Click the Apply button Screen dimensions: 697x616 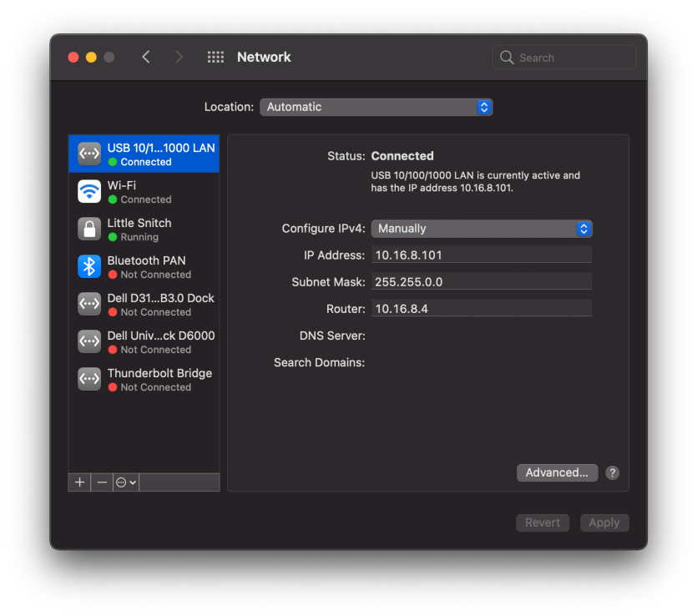tap(604, 523)
